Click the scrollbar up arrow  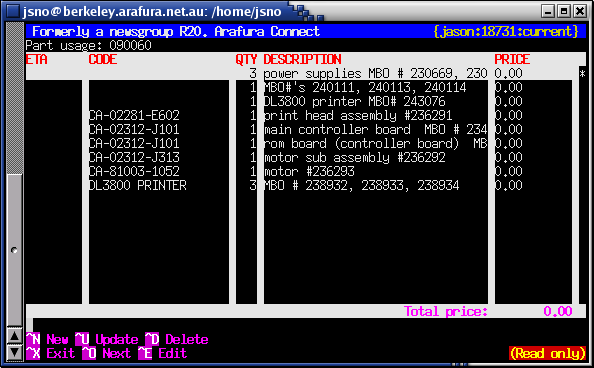point(15,336)
